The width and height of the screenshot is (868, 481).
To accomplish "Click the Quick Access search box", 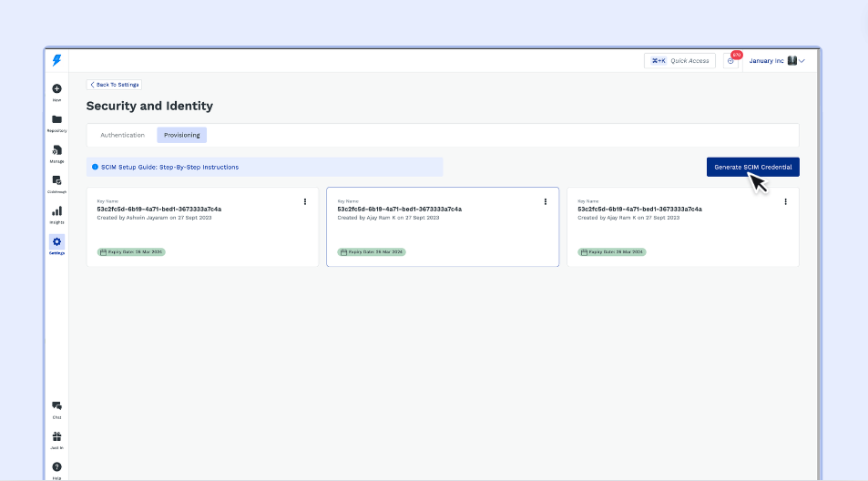I will [x=679, y=61].
